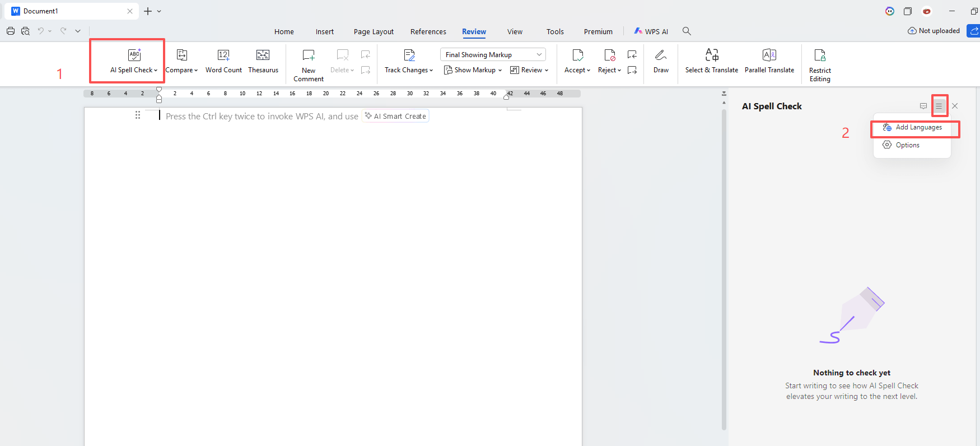This screenshot has height=446, width=980.
Task: Click the AI Spell Check icon
Action: [x=134, y=55]
